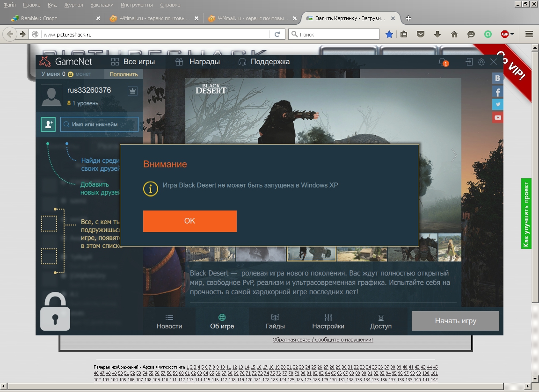Open the Firefox hamburger menu
The image size is (539, 392).
coord(529,34)
